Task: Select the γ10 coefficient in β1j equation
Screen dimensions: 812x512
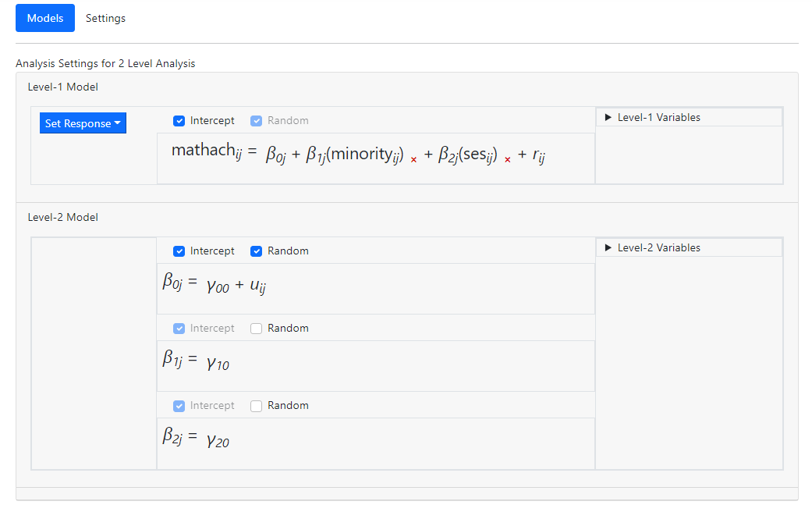Action: (218, 362)
